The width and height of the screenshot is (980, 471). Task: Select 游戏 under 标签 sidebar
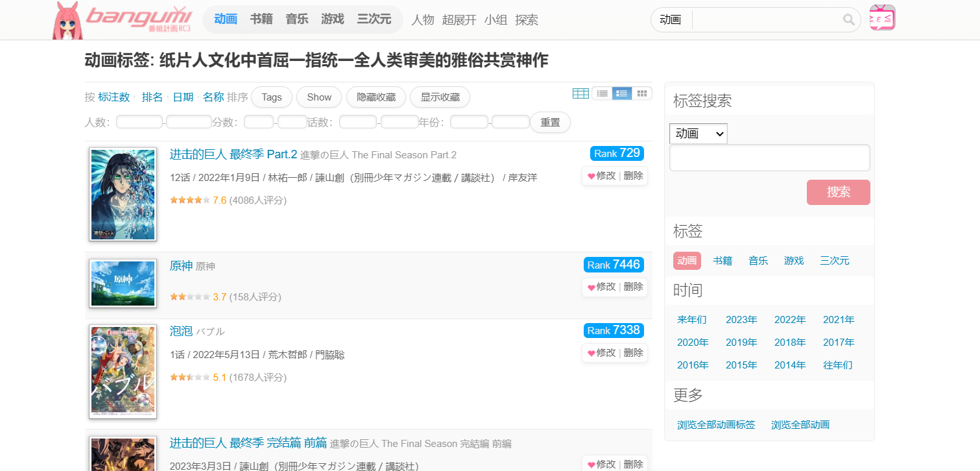794,261
